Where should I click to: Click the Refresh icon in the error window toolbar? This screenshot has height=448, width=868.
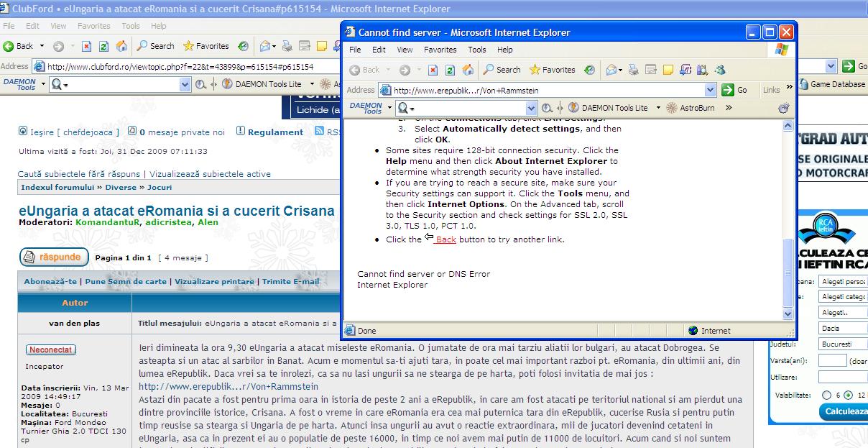(451, 70)
